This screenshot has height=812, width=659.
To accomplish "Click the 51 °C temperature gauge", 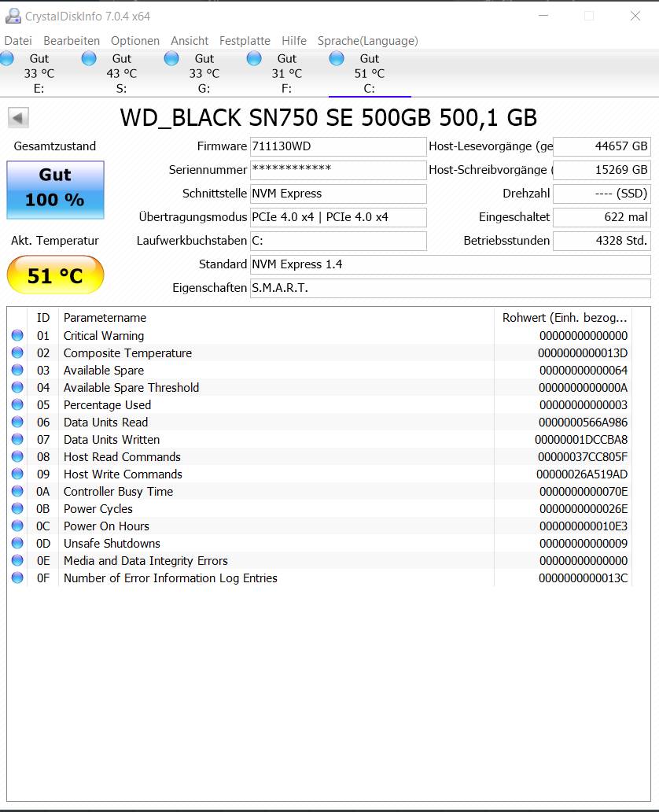I will 55,275.
